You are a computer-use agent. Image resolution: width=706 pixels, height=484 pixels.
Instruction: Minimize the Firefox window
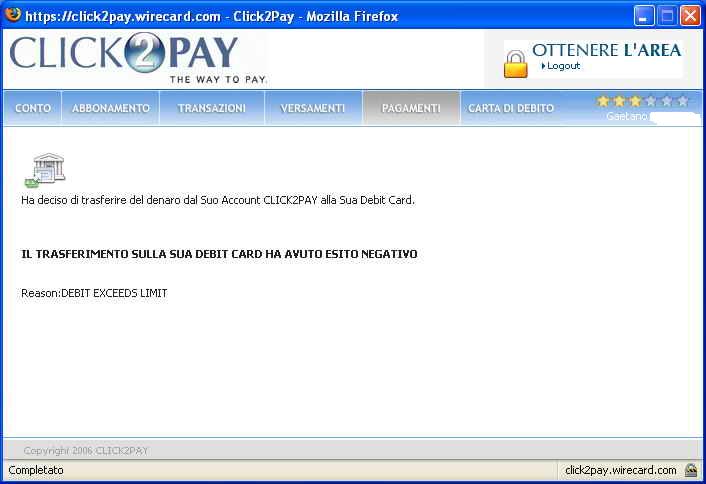(645, 16)
